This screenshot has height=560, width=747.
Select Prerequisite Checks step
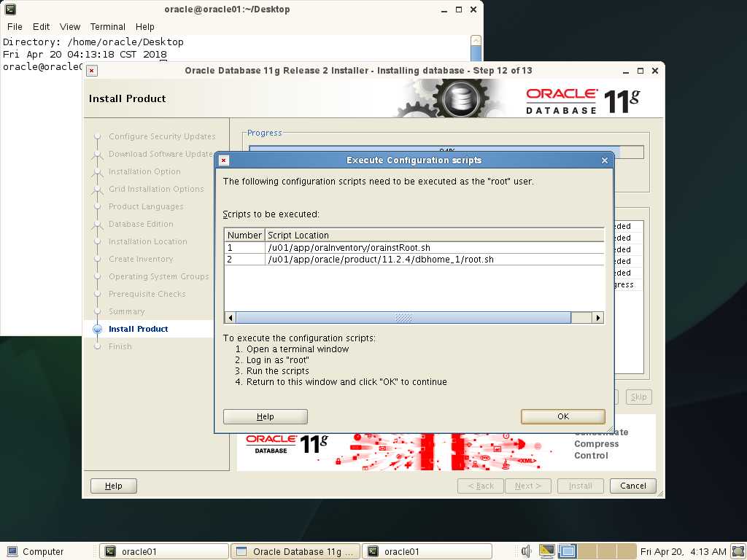pos(147,295)
